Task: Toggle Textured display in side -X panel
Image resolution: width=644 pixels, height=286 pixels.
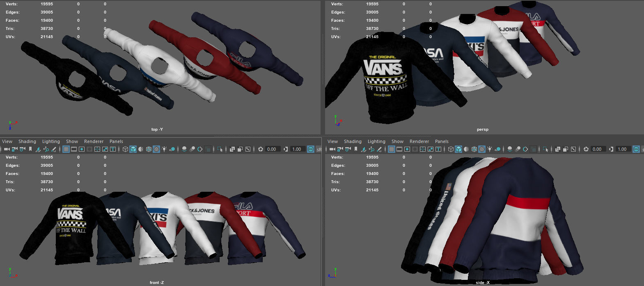Action: 482,149
